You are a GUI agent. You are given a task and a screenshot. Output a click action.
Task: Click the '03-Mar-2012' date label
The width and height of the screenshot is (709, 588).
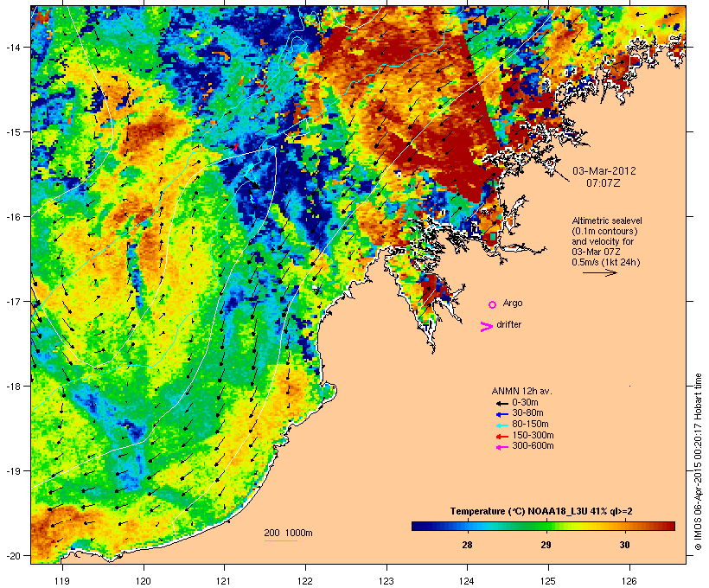coord(604,171)
